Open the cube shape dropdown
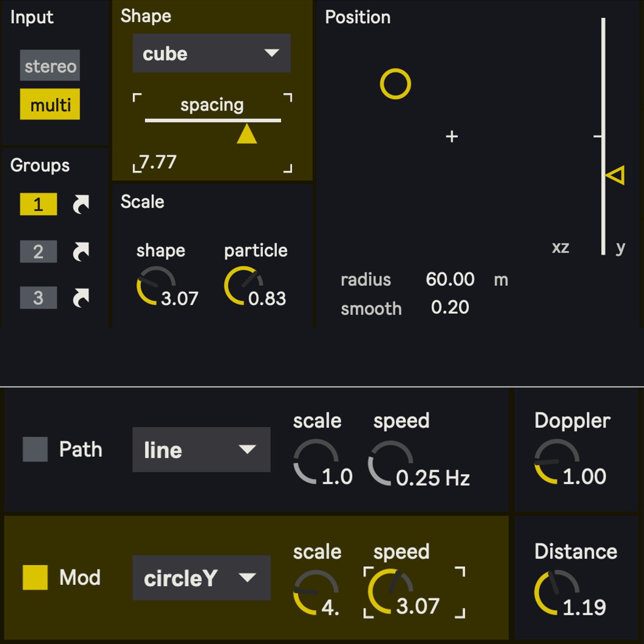This screenshot has height=644, width=644. coord(211,53)
